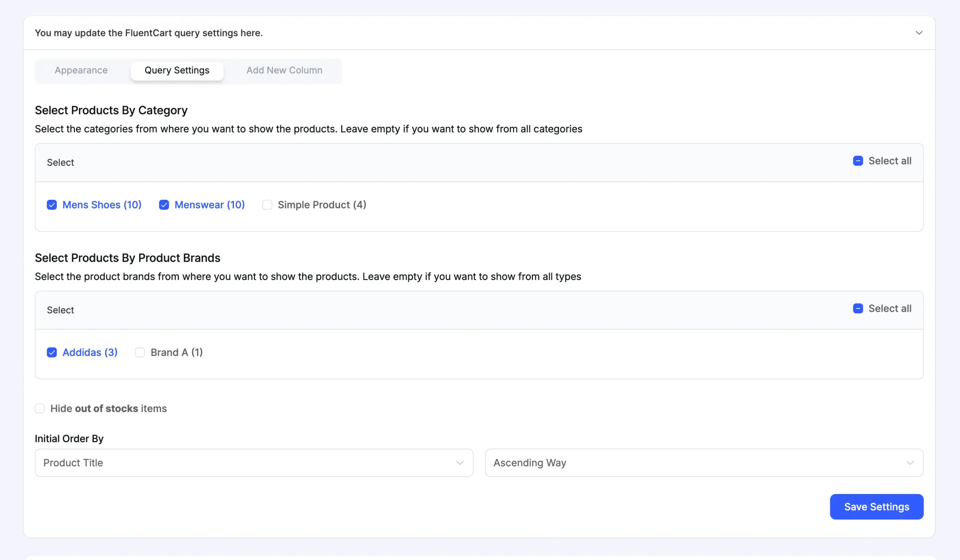Click the Select all minus icon for brands
The image size is (960, 560).
click(858, 308)
